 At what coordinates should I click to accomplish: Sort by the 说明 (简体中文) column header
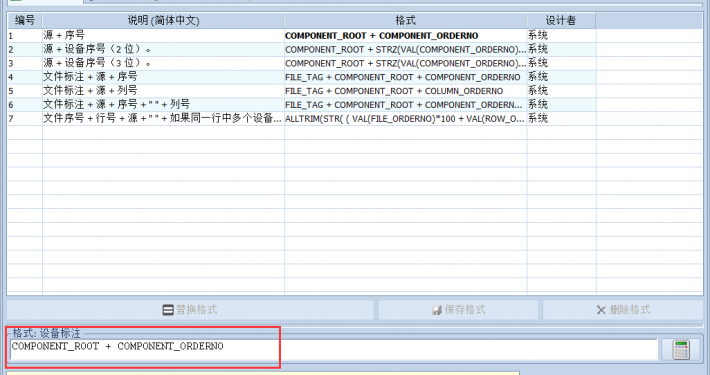163,20
